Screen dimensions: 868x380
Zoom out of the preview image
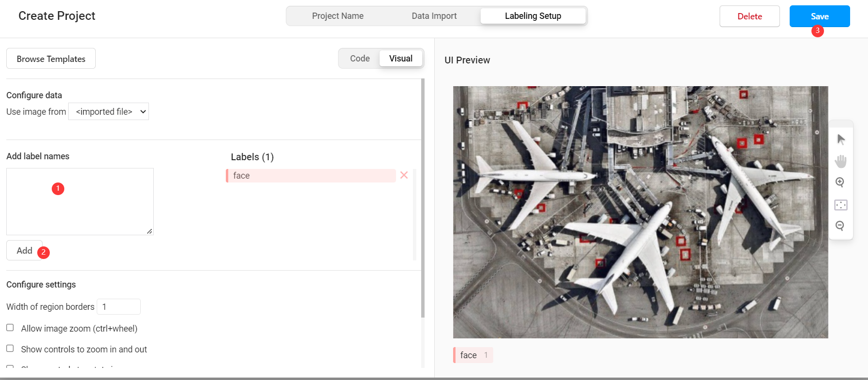coord(840,226)
